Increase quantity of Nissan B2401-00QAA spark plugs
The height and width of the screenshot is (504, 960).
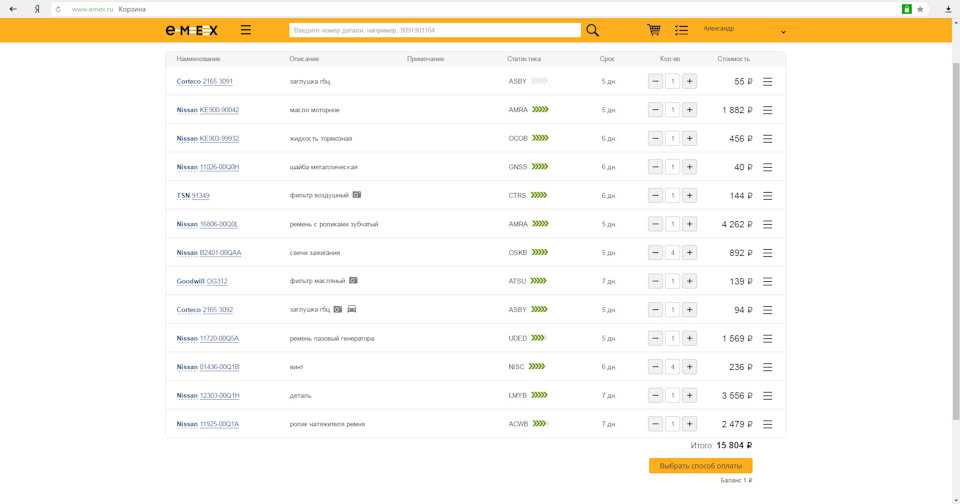[x=690, y=253]
